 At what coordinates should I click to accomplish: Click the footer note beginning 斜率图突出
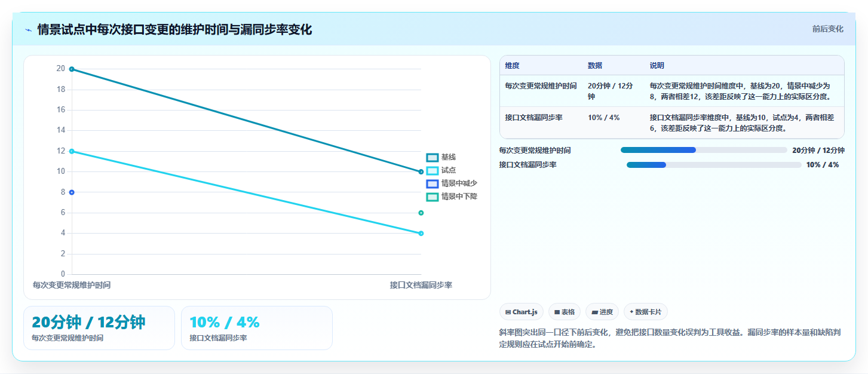[x=671, y=338]
